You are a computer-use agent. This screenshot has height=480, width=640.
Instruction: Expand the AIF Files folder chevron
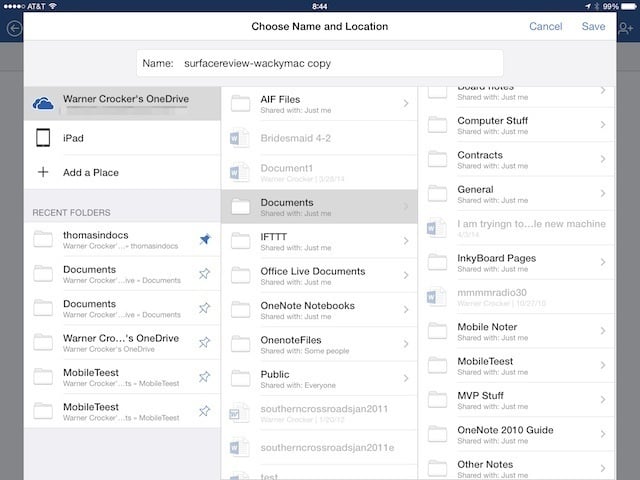tap(406, 104)
